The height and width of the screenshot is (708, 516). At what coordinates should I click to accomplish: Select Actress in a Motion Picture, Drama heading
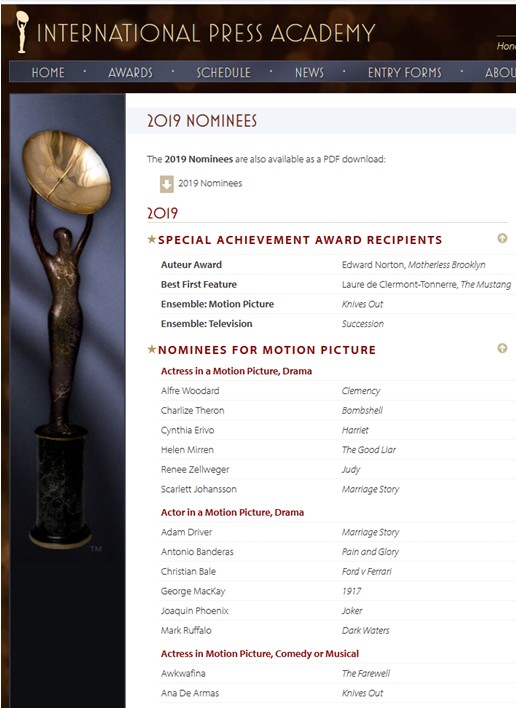click(236, 371)
